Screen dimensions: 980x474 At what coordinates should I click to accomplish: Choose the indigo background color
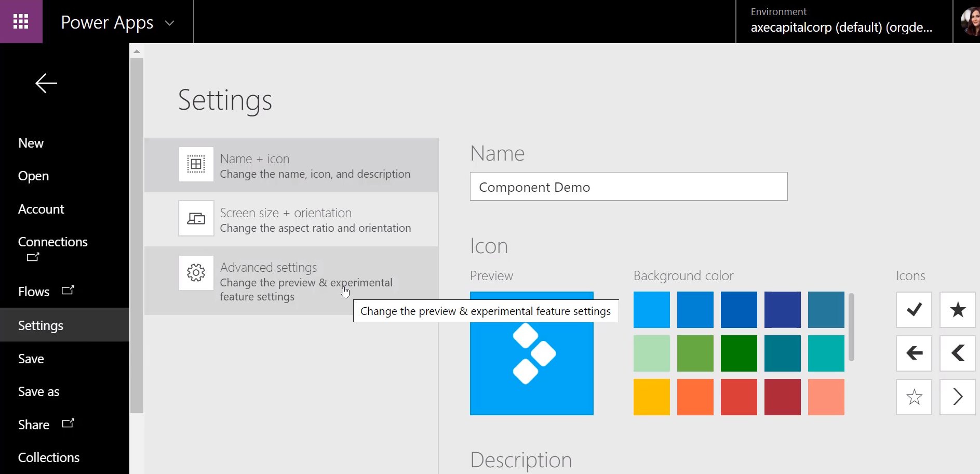pos(783,310)
